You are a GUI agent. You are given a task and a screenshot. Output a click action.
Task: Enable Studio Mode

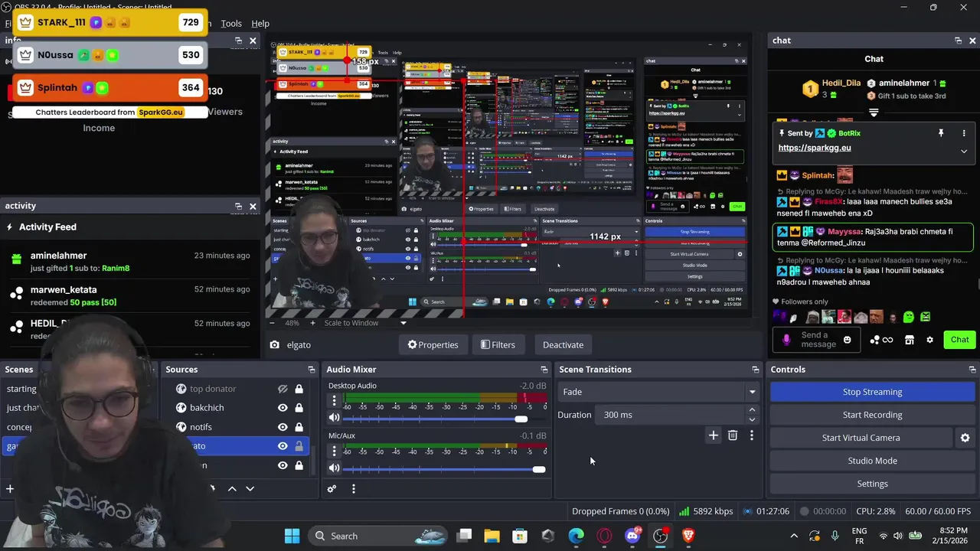(x=872, y=461)
